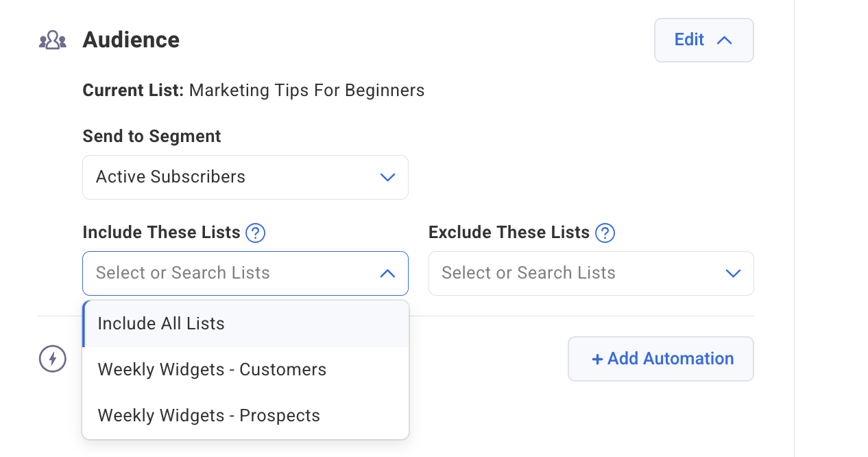Collapse the Include These Lists dropdown
This screenshot has width=868, height=457.
[387, 273]
